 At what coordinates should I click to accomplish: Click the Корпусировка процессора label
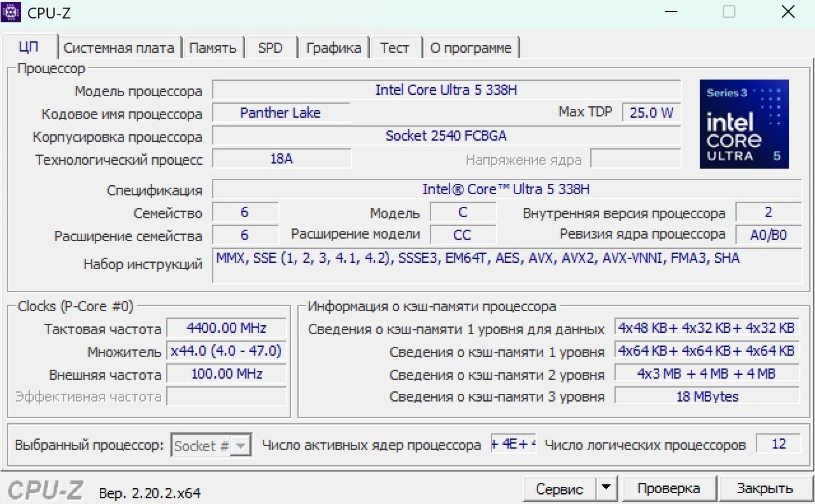117,137
